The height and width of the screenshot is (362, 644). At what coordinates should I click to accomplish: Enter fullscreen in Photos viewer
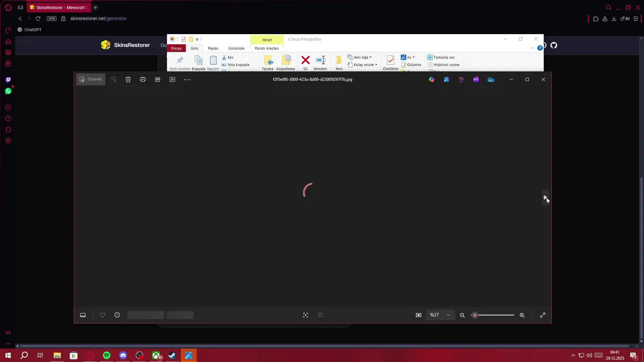point(543,315)
